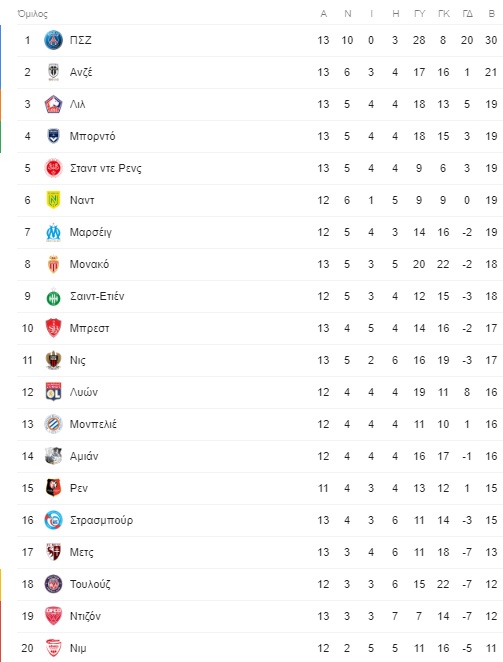The image size is (503, 662).
Task: Open the Τουλούζ team emblem
Action: (53, 584)
